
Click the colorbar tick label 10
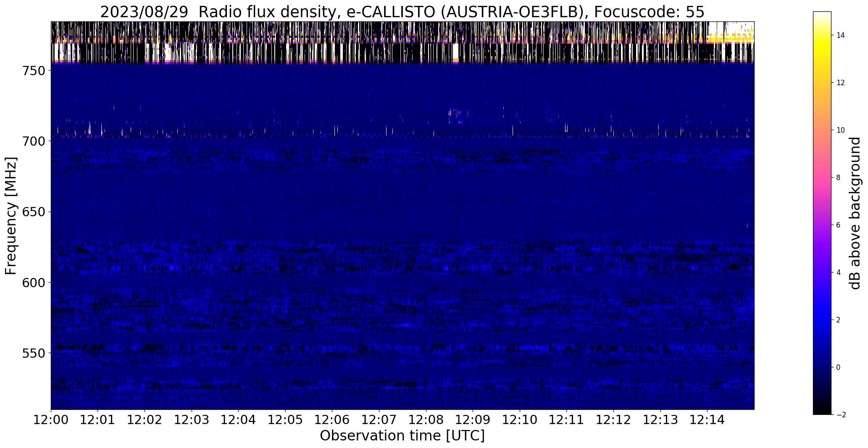[x=841, y=130]
